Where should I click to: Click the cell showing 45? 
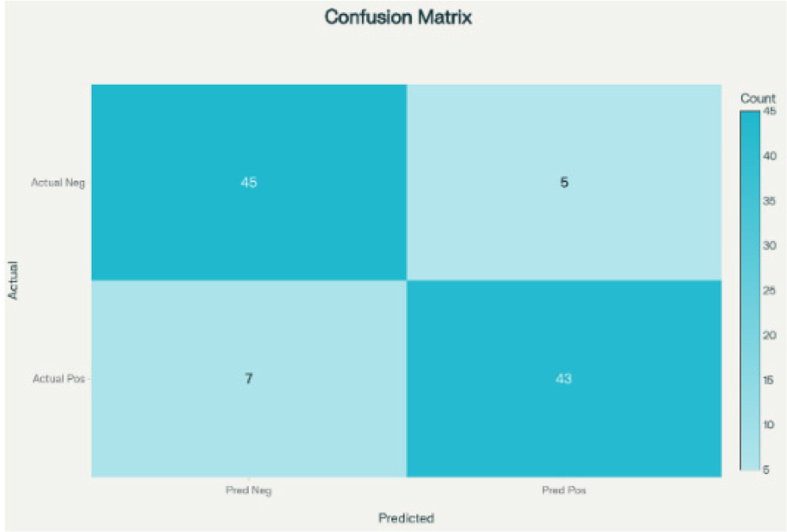(x=249, y=182)
